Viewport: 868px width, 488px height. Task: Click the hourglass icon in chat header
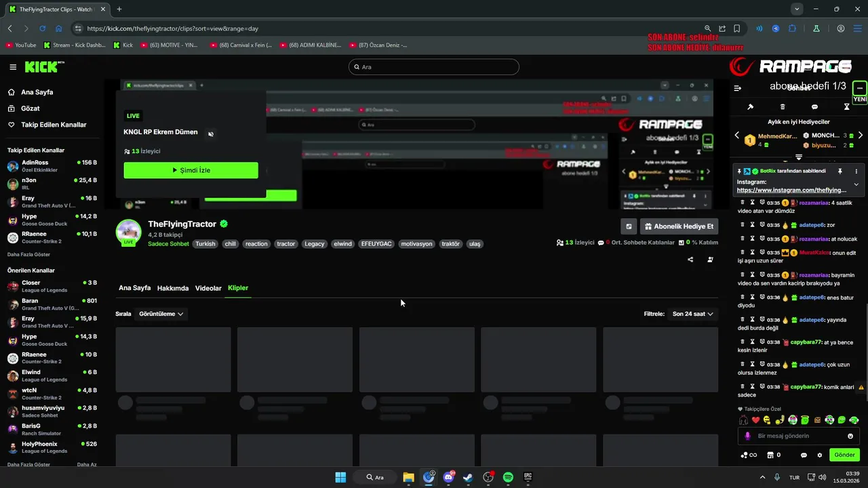click(846, 107)
